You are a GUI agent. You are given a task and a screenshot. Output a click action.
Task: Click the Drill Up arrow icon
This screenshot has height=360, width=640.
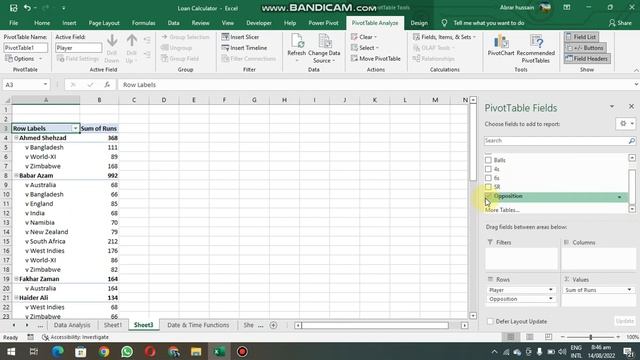[x=131, y=41]
